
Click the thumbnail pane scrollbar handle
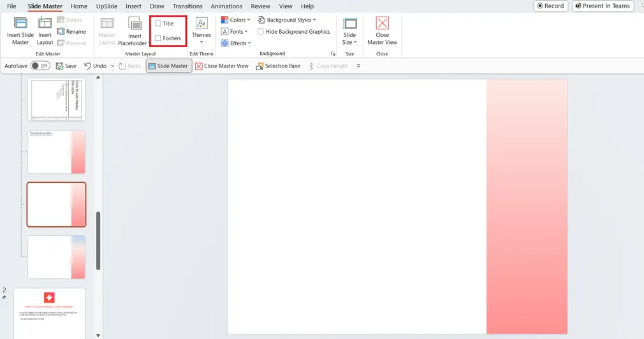[x=98, y=240]
